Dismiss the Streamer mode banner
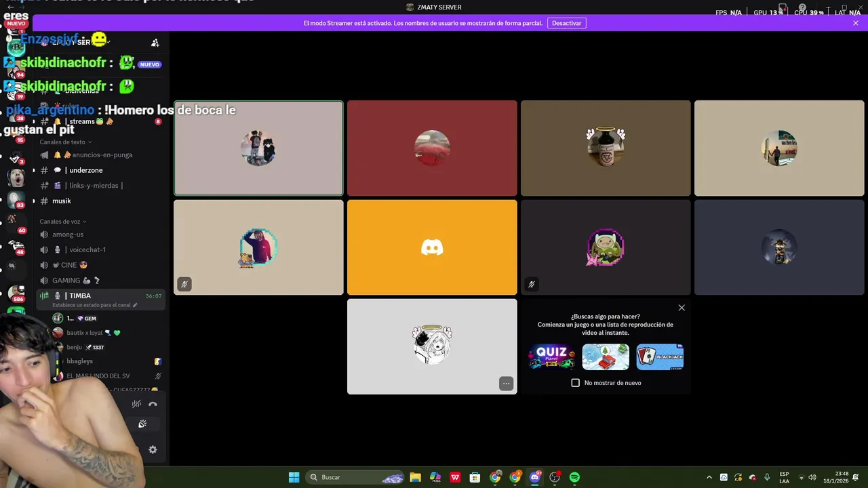 [x=856, y=23]
